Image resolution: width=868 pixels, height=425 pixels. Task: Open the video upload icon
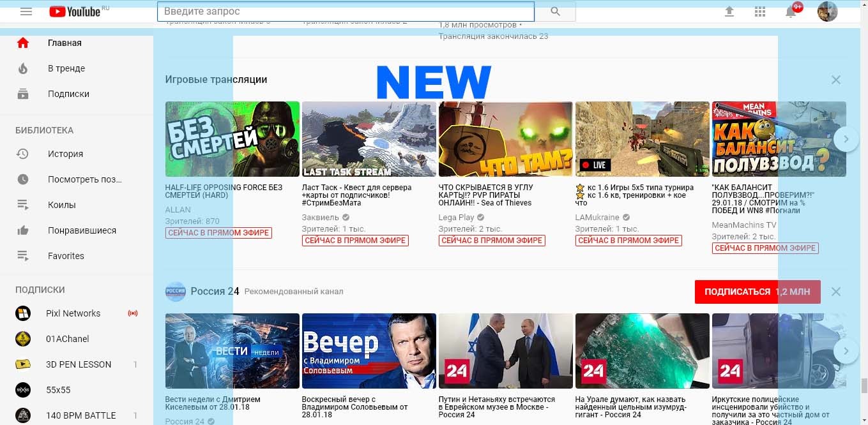click(729, 11)
